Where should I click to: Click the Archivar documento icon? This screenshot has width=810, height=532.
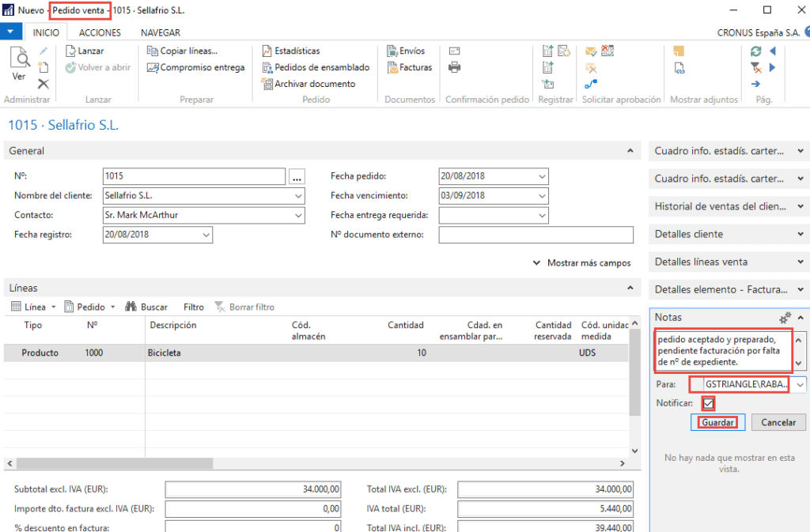(x=267, y=83)
